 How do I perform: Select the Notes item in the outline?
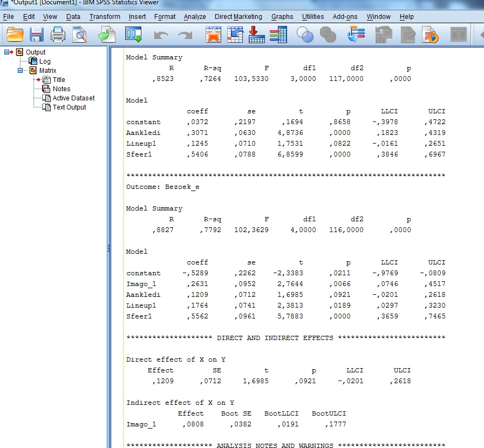[61, 89]
